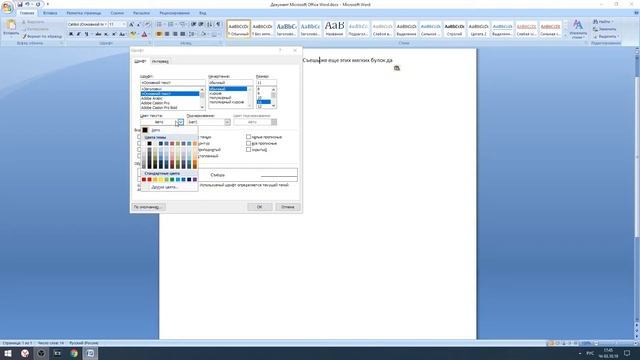This screenshot has height=360, width=640.
Task: Open the notification center in system tray
Action: click(x=627, y=353)
